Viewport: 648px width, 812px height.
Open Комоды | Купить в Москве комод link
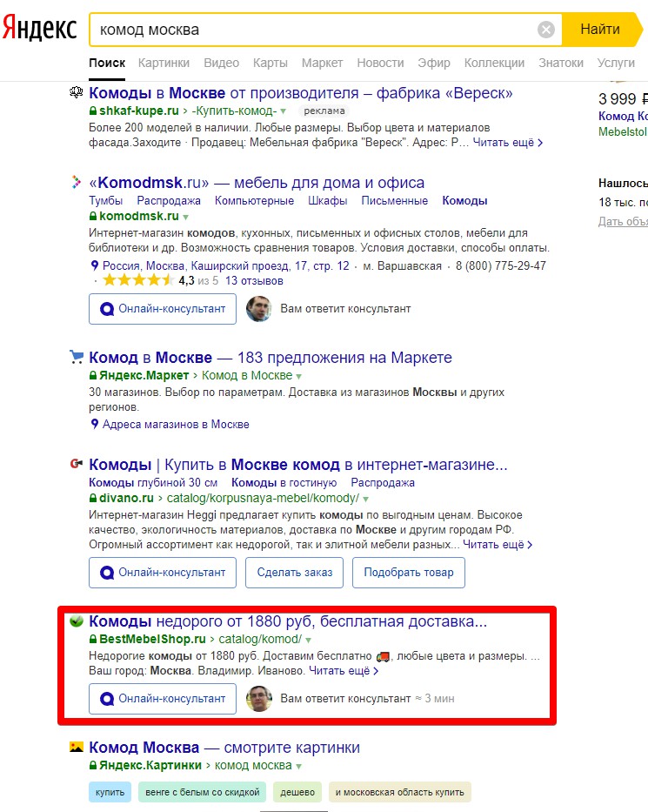tap(298, 465)
